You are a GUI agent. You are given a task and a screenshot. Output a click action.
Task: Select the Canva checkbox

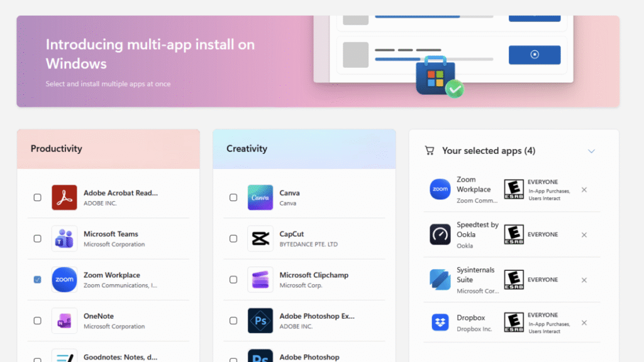(233, 197)
